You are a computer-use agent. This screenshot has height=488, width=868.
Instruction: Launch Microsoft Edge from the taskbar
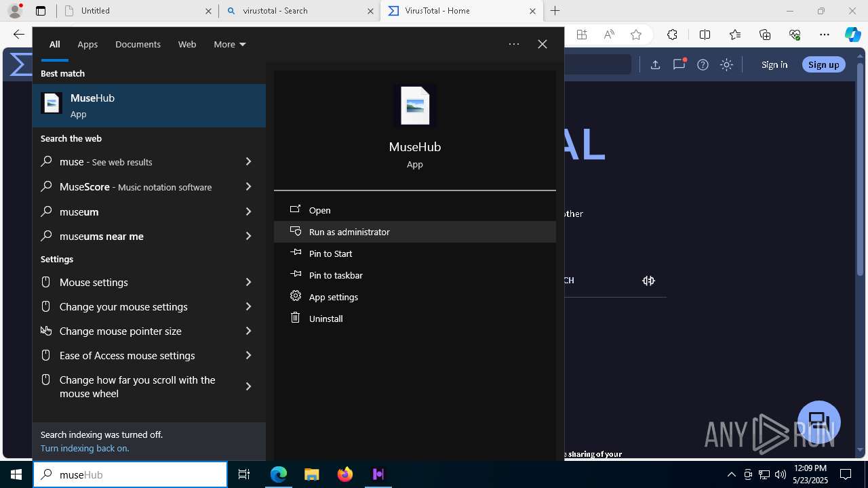click(279, 474)
